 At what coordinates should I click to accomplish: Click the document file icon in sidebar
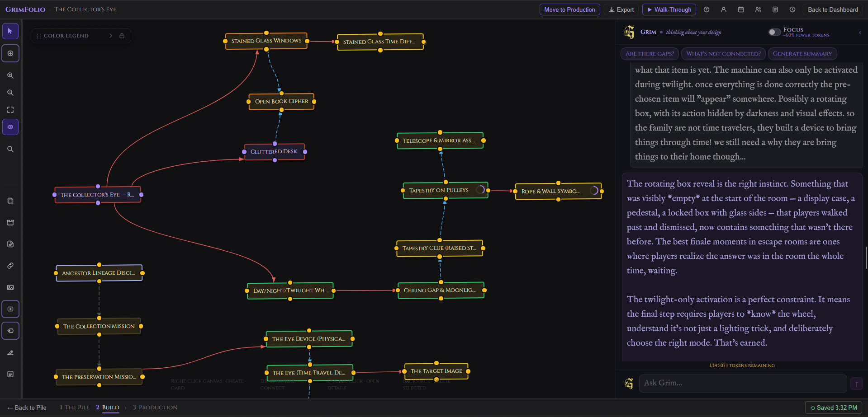[x=10, y=244]
